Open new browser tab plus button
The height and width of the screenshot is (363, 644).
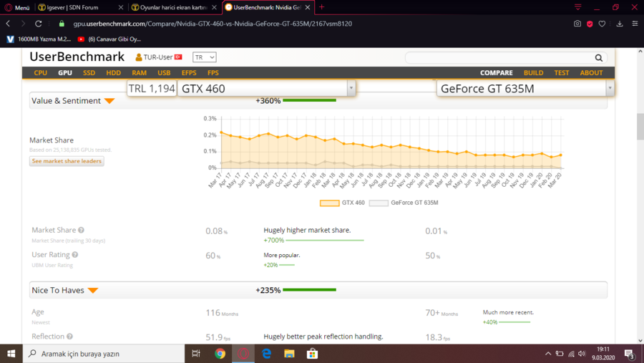321,7
